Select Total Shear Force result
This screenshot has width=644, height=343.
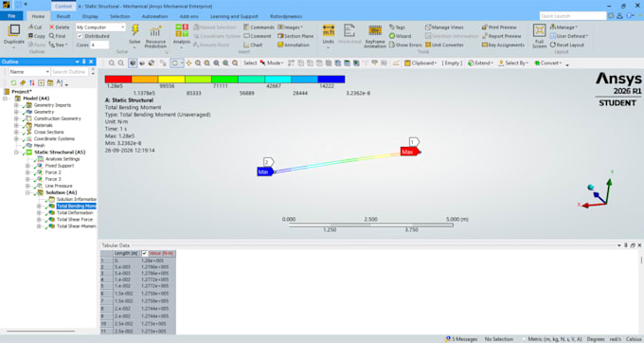(74, 220)
